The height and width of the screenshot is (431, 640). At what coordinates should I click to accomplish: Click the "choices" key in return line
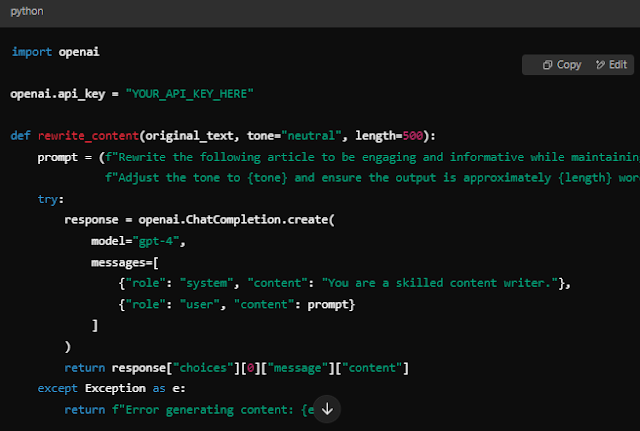pyautogui.click(x=203, y=368)
